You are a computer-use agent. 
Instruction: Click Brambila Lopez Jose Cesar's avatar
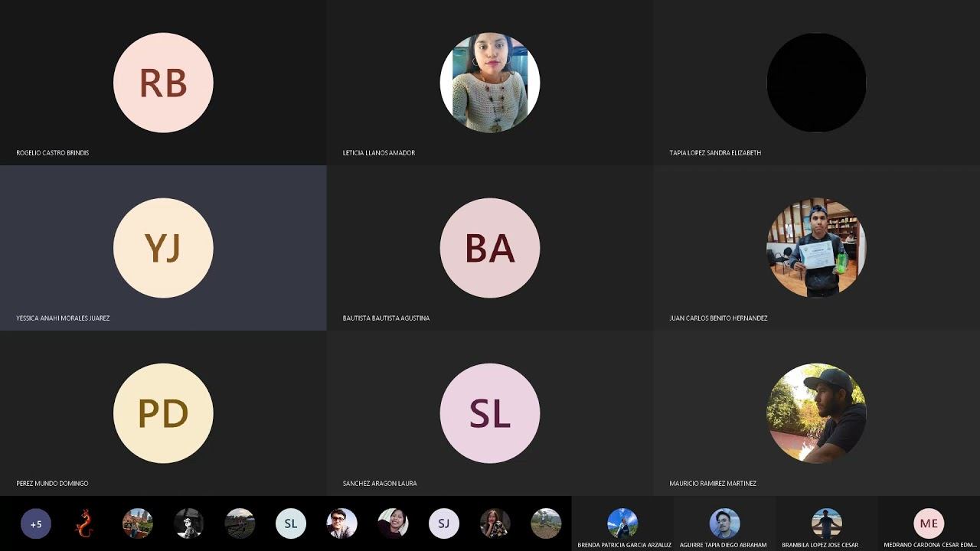pos(827,523)
